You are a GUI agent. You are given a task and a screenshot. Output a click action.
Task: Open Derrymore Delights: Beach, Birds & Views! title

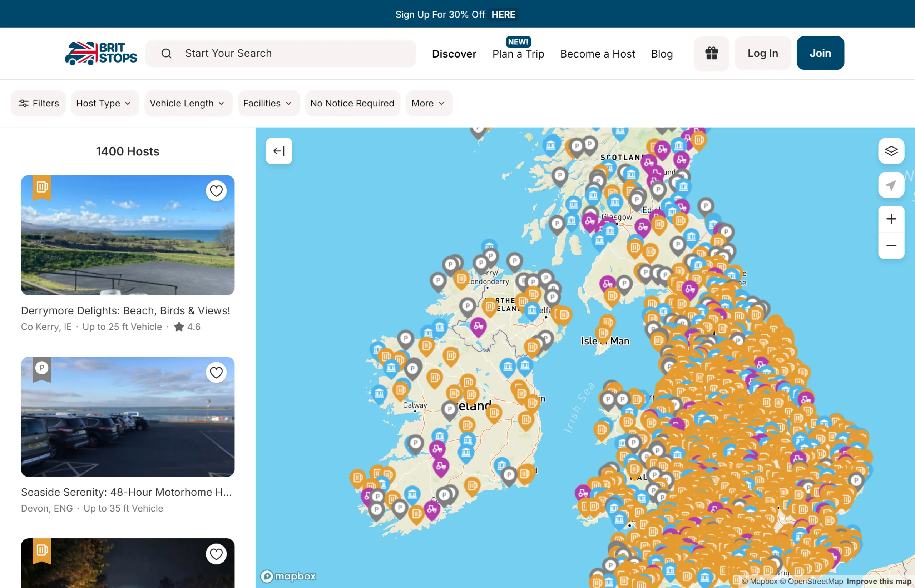pyautogui.click(x=126, y=310)
